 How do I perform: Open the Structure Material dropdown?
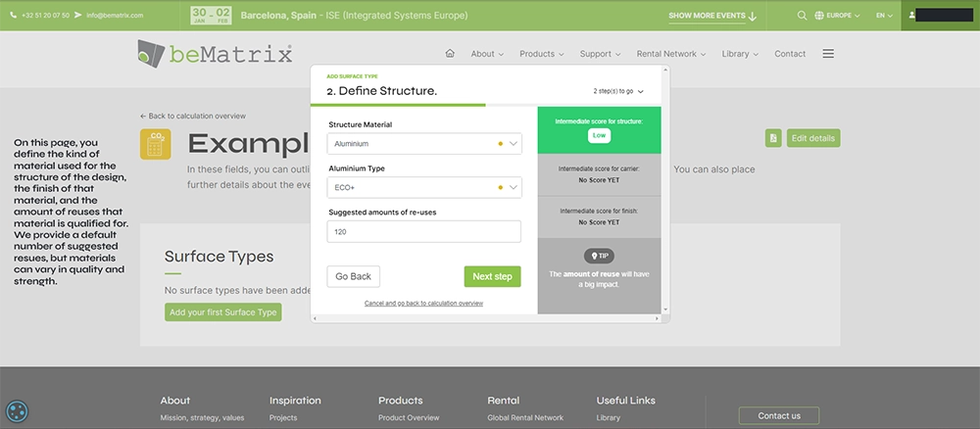(423, 144)
